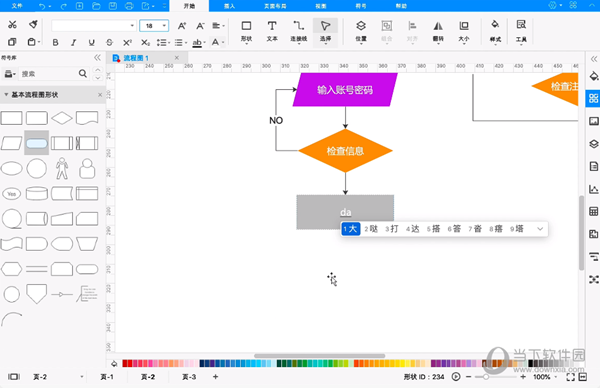The image size is (600, 388).
Task: Click the search magnifier icon
Action: pos(83,73)
